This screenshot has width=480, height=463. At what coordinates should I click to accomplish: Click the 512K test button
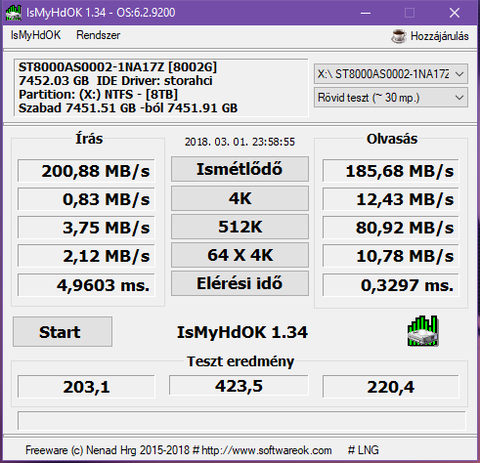(x=240, y=227)
